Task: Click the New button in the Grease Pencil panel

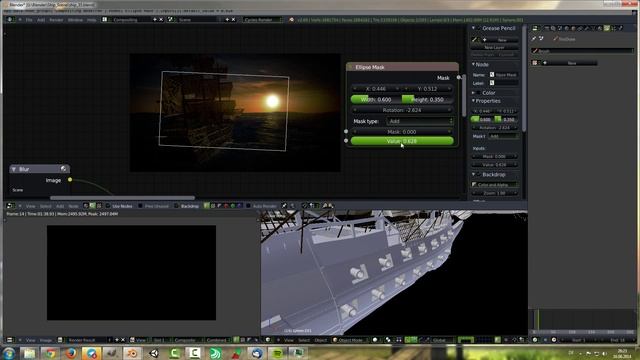Action: [x=500, y=40]
